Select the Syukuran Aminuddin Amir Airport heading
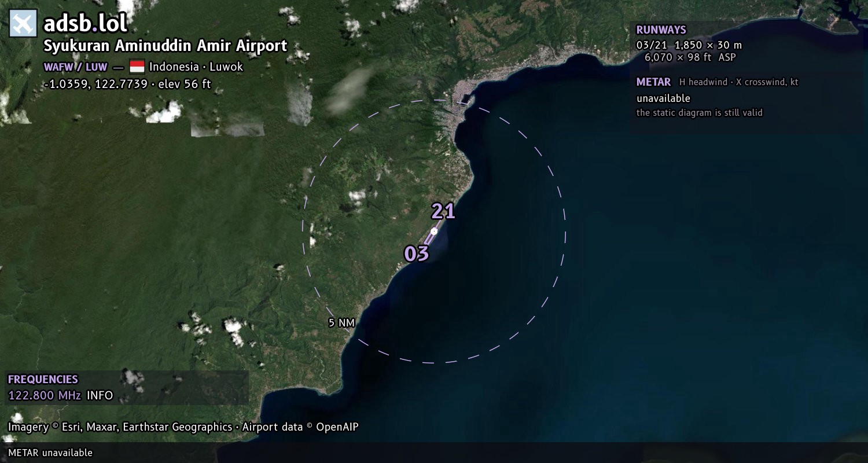Viewport: 868px width, 463px height. click(165, 46)
